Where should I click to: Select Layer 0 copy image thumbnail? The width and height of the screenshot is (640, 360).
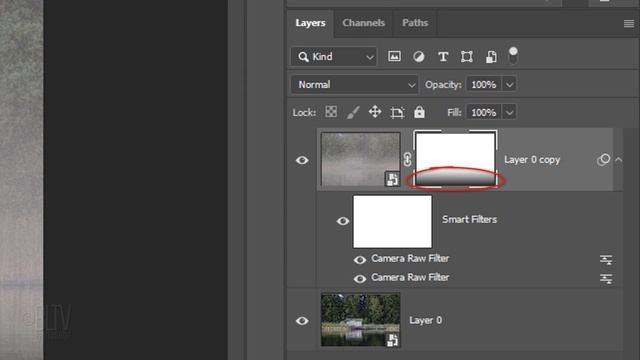[x=360, y=159]
